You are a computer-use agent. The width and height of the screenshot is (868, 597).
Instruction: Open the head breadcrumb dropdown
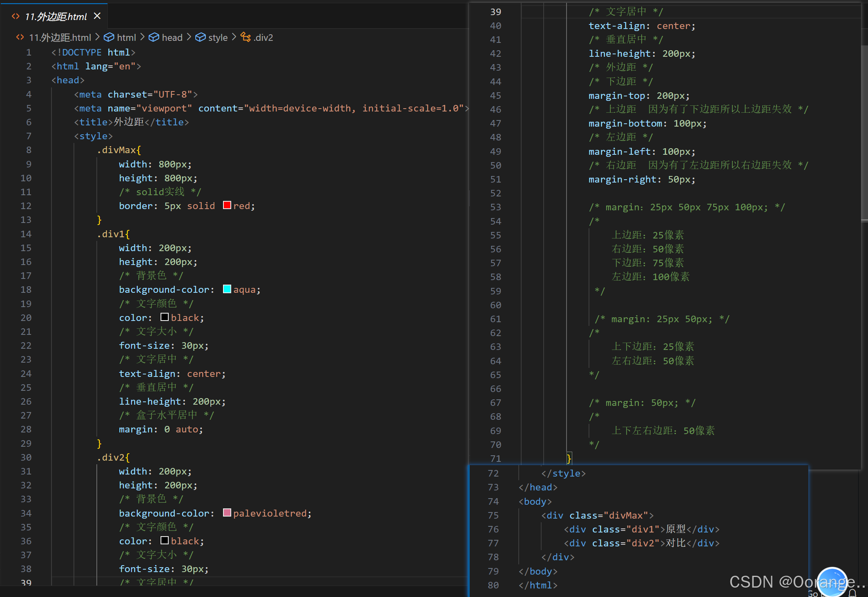click(x=172, y=38)
